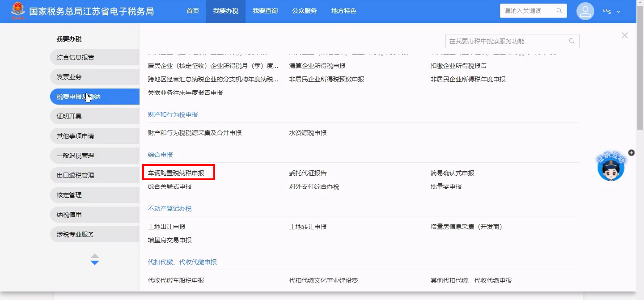Click the tax bureau emblem logo
This screenshot has width=644, height=300.
[18, 11]
